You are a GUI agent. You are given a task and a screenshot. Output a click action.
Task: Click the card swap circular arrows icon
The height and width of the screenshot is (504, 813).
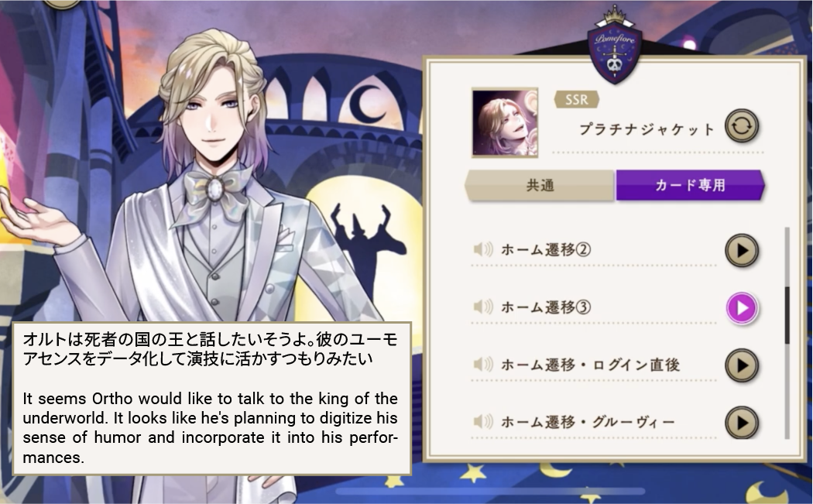click(x=742, y=126)
